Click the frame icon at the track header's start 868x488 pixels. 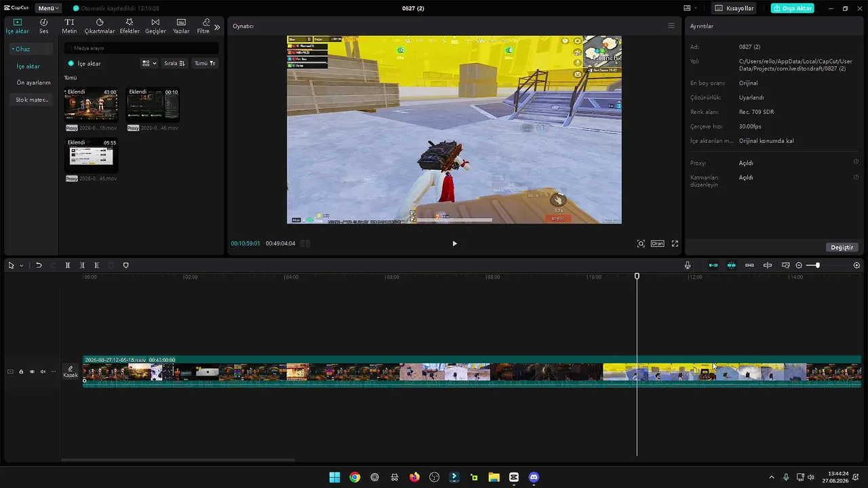[10, 371]
